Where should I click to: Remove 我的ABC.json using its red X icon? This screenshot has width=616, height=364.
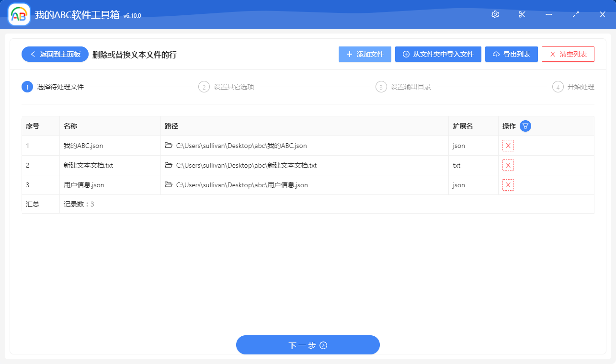point(508,145)
